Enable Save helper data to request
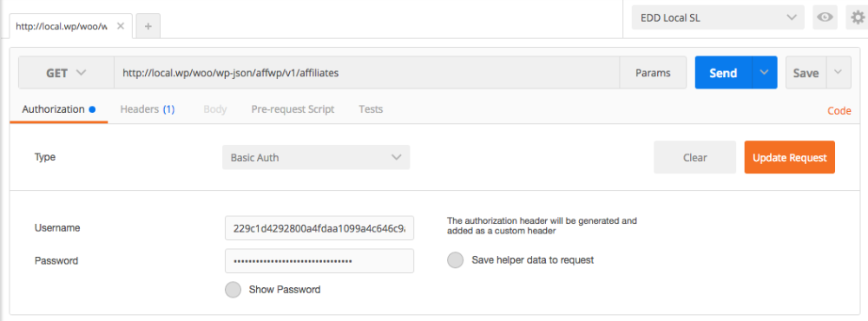 [455, 259]
